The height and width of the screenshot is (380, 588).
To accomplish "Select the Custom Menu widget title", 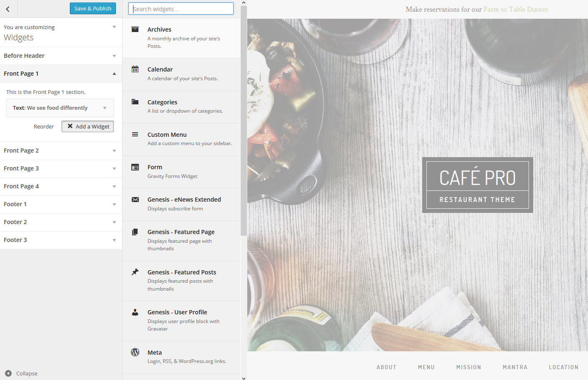I will [167, 135].
